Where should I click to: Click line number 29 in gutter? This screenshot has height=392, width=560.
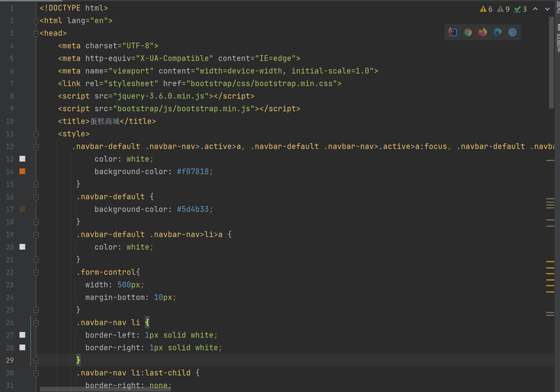[x=10, y=360]
